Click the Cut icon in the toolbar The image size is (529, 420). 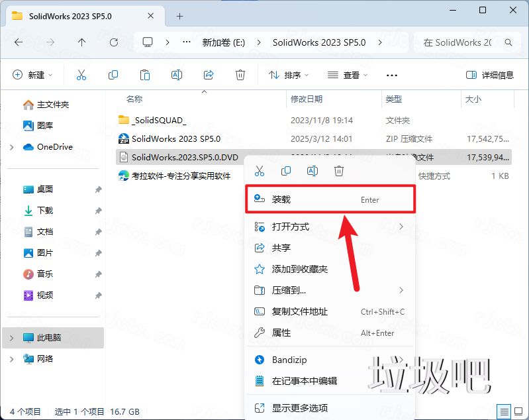[x=81, y=75]
